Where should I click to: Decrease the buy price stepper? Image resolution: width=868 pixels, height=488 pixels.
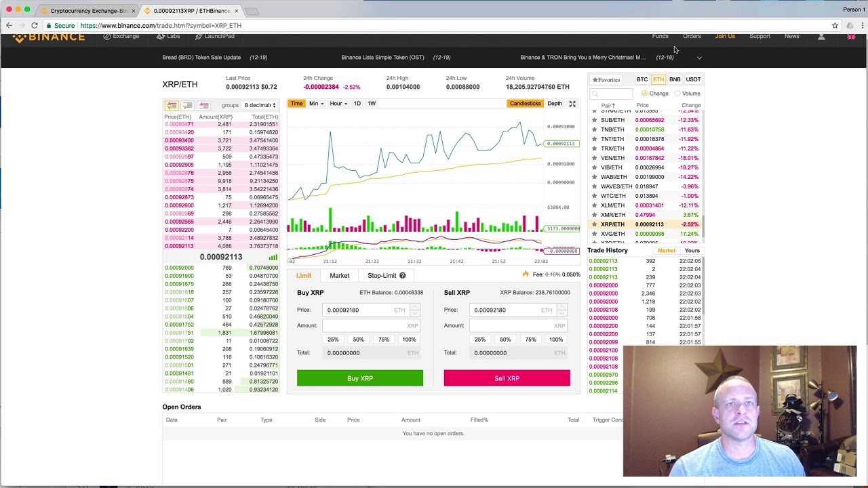click(x=415, y=313)
